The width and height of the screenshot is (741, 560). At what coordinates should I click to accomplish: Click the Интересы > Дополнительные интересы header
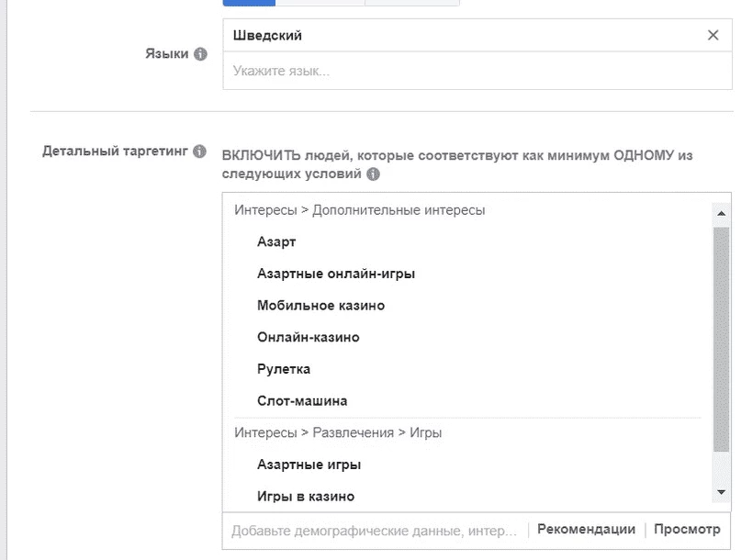click(360, 210)
